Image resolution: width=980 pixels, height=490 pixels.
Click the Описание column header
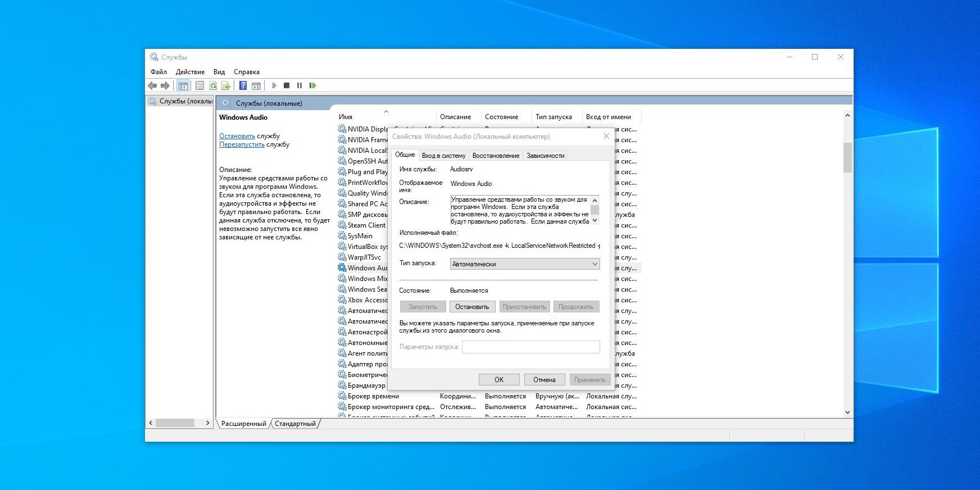tap(459, 117)
